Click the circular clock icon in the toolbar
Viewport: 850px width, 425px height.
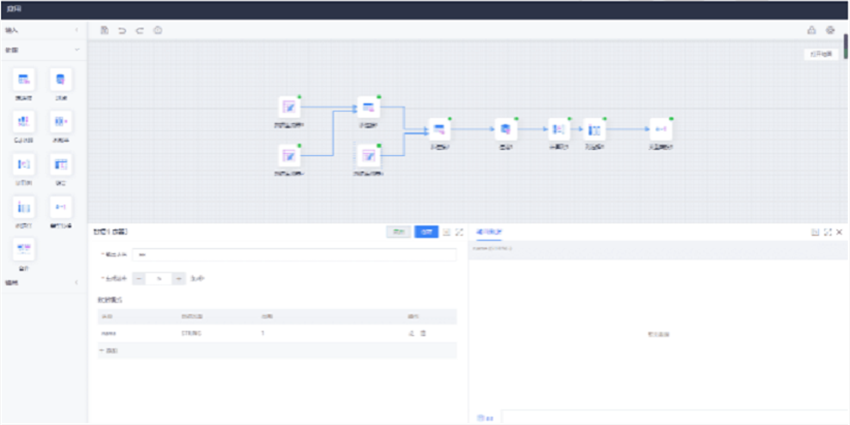pyautogui.click(x=158, y=30)
